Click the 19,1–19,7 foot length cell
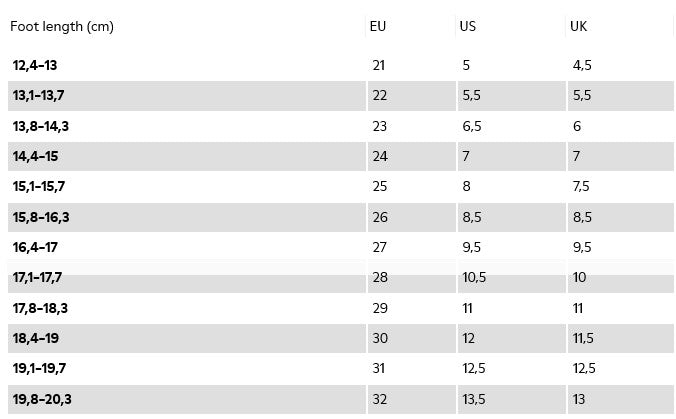The image size is (676, 419). tap(39, 369)
